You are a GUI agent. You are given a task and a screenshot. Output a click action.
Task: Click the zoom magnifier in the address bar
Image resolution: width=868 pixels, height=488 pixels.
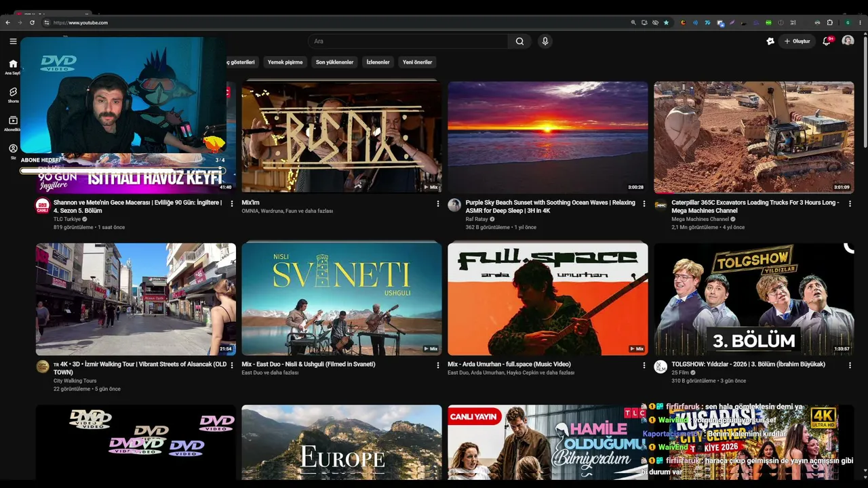tap(633, 22)
